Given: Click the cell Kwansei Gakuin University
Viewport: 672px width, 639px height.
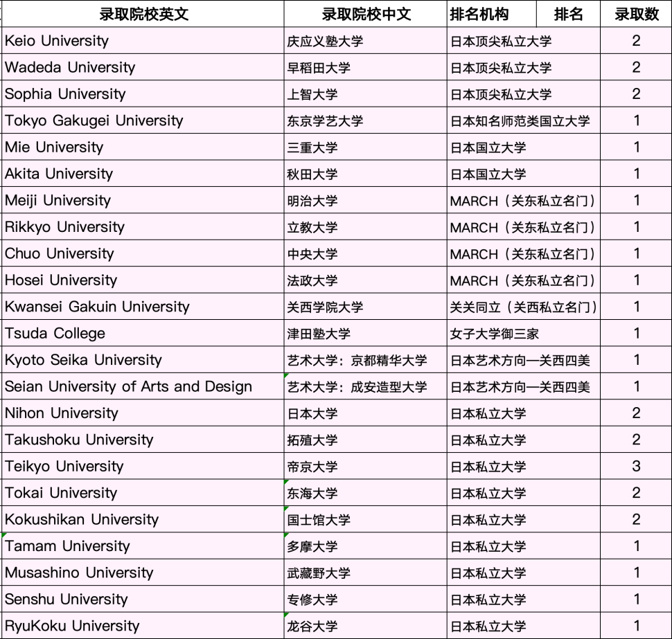Looking at the screenshot, I should coord(143,307).
